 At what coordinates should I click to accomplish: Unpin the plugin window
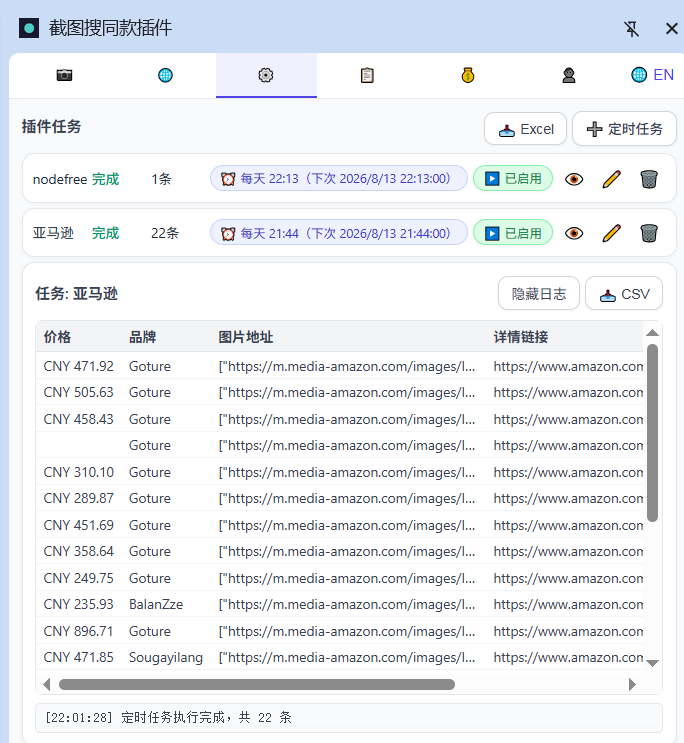[631, 29]
